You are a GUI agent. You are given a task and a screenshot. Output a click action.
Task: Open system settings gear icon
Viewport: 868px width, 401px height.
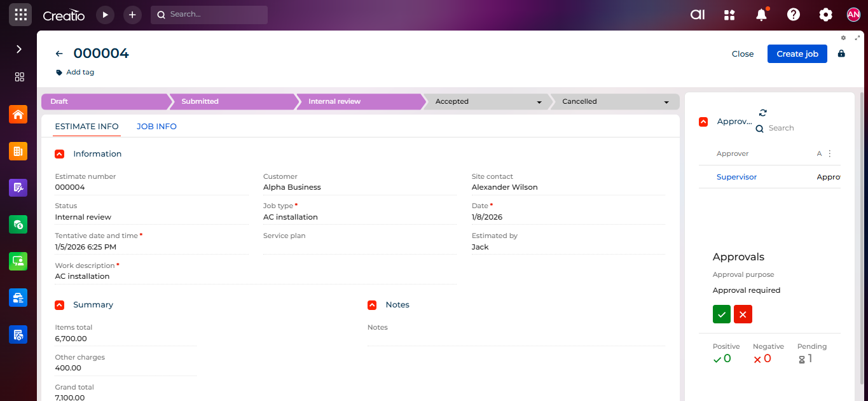click(825, 15)
